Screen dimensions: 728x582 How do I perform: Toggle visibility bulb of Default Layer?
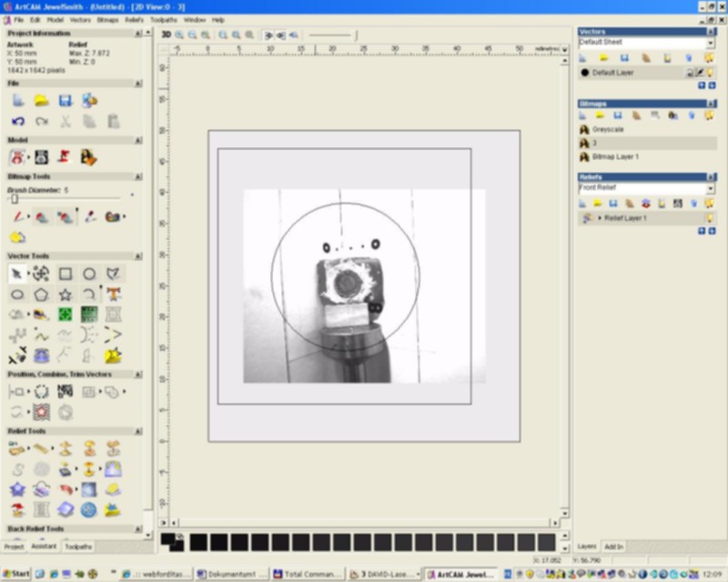[710, 72]
